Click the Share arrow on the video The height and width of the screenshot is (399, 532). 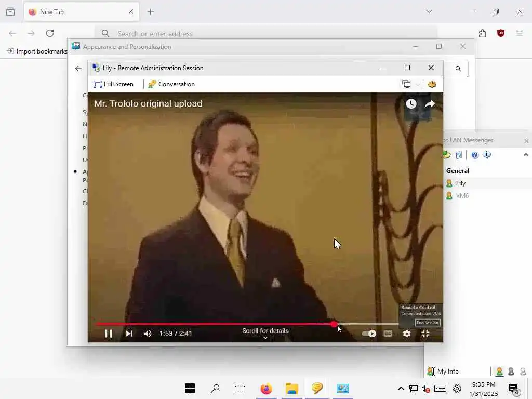pyautogui.click(x=430, y=104)
